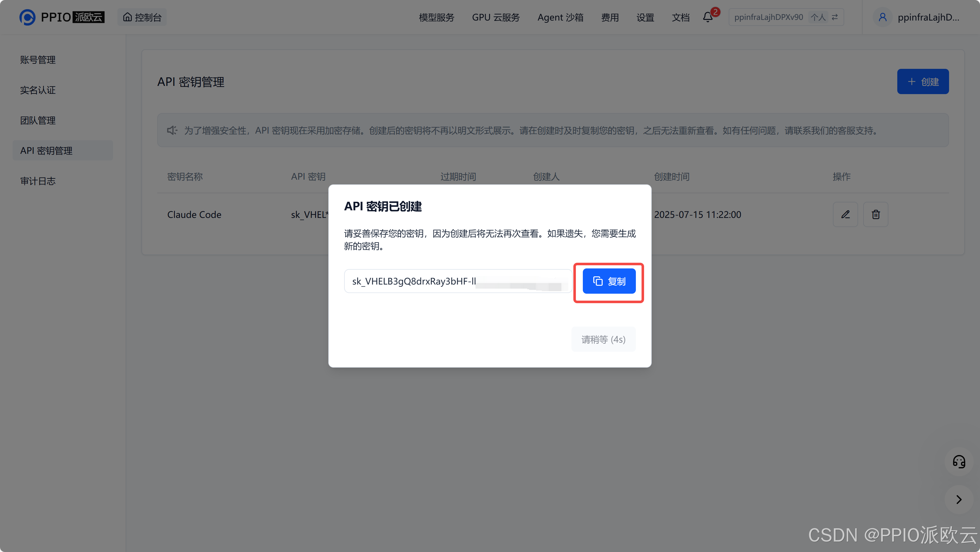Open the notification bell icon
The image size is (980, 552).
click(x=707, y=17)
